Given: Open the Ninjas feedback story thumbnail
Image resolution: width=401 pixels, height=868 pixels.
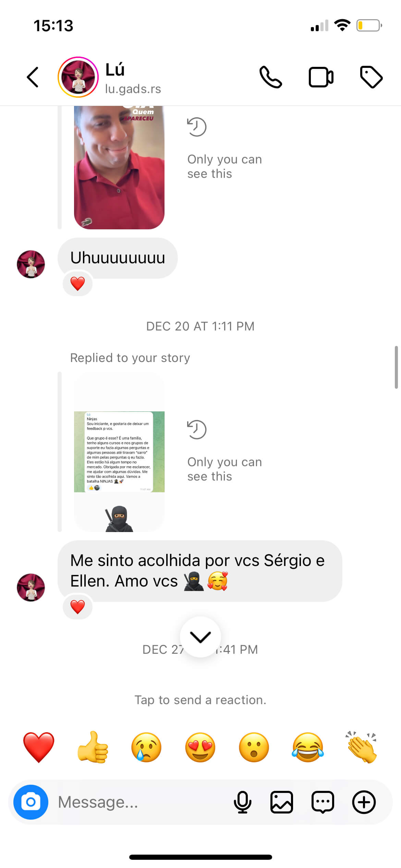Looking at the screenshot, I should click(x=119, y=452).
